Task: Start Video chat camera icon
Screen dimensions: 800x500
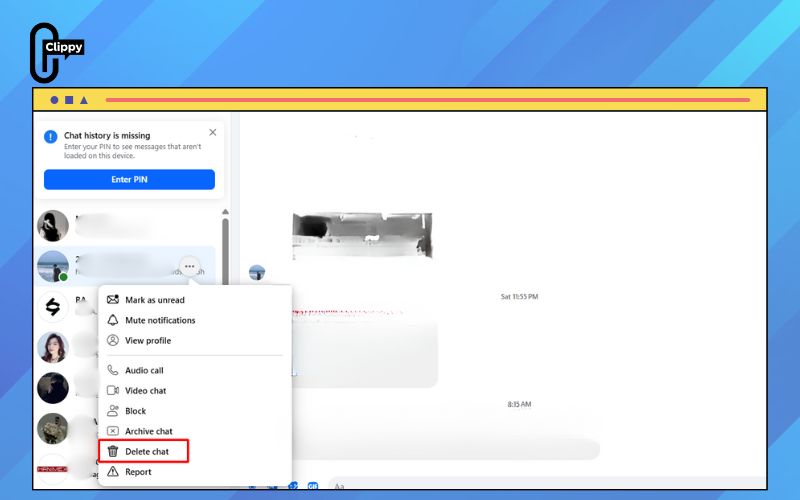Action: 113,390
